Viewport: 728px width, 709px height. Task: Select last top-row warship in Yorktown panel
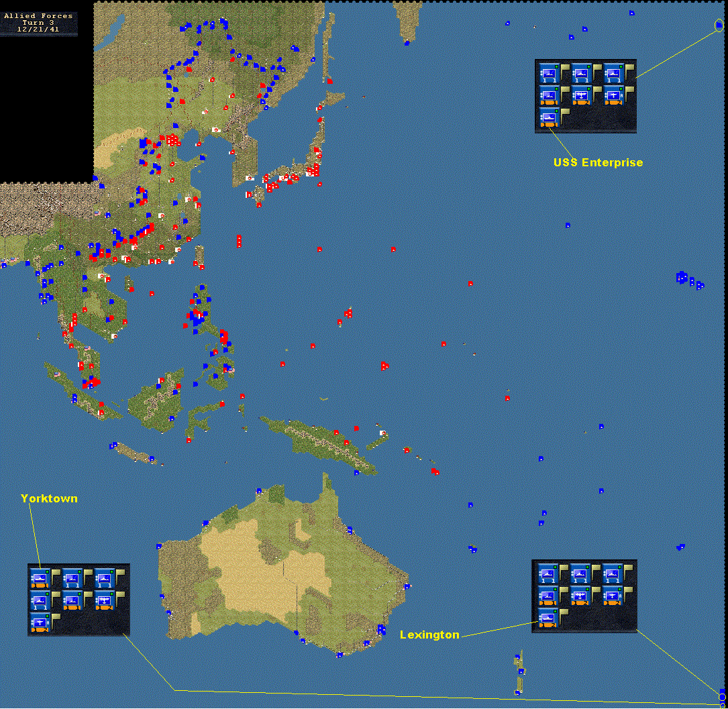coord(103,579)
